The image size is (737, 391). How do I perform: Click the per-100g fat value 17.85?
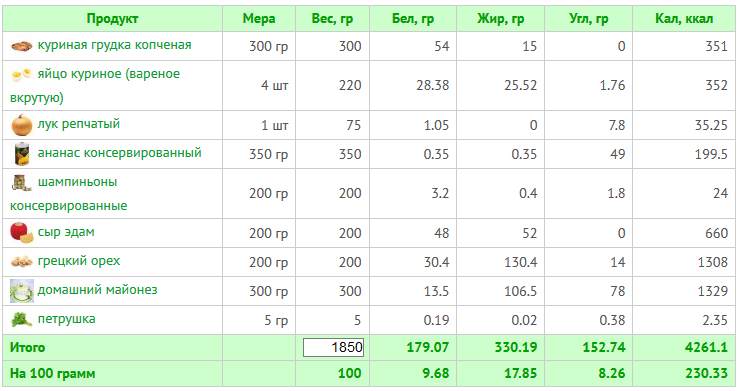pos(521,374)
